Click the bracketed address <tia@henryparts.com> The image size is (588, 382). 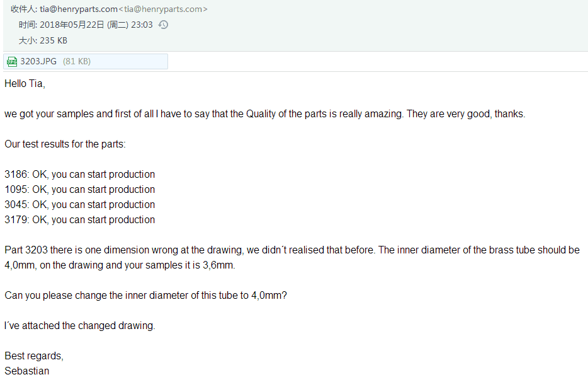[x=163, y=9]
